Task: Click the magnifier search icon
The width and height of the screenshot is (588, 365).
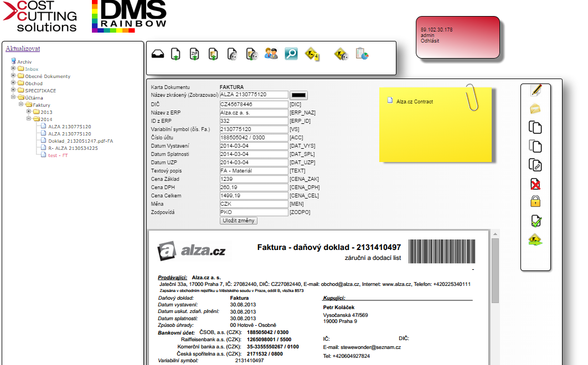Action: pos(291,54)
